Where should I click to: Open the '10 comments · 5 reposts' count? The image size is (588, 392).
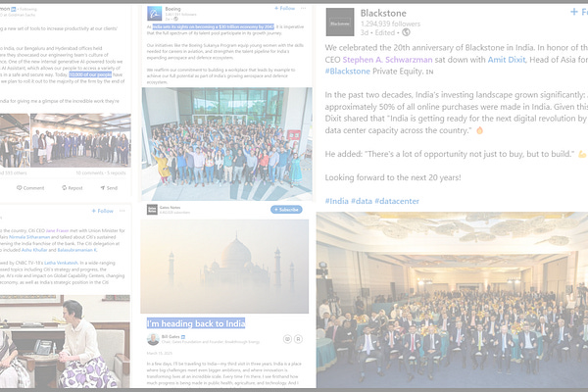pyautogui.click(x=101, y=172)
